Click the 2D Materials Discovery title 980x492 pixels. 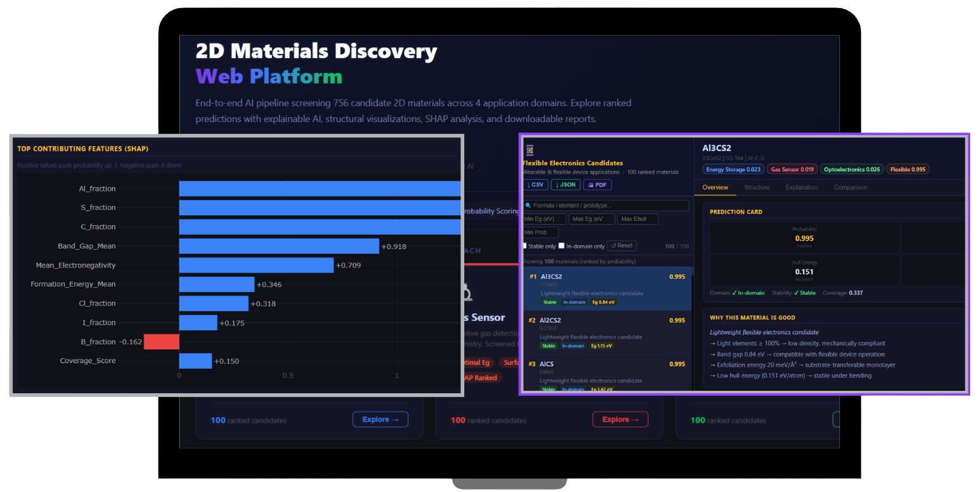coord(316,51)
